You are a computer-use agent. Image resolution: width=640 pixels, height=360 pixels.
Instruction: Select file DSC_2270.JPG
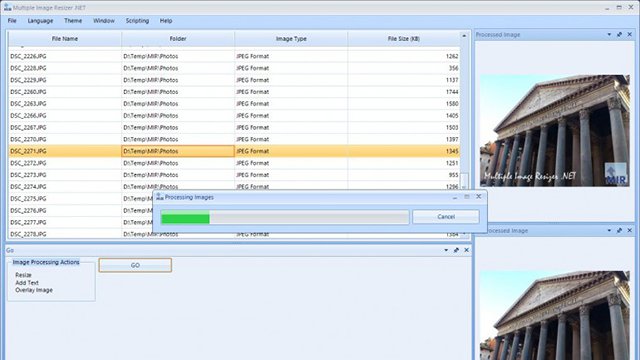[28, 139]
